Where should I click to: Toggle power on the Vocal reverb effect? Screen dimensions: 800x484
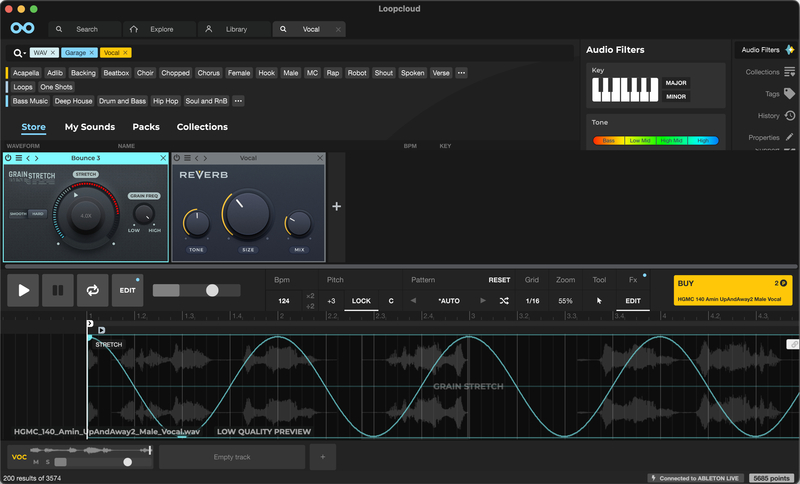[x=177, y=158]
